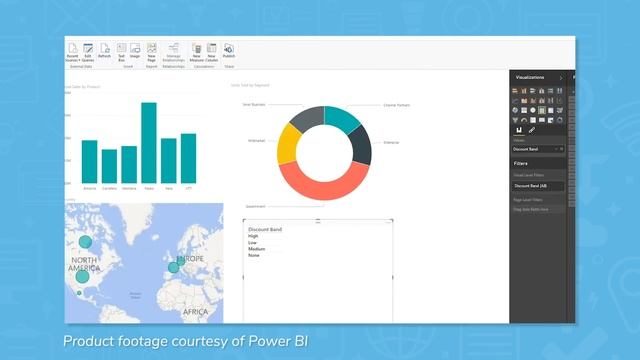Click the yellow Midmarket donut segment
Viewport: 640px width, 360px height.
289,144
